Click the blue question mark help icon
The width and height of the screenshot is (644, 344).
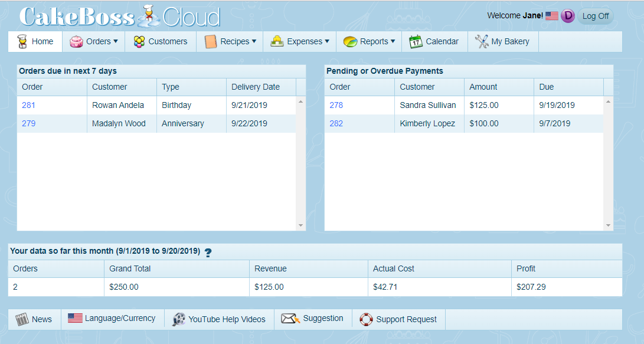pyautogui.click(x=208, y=253)
